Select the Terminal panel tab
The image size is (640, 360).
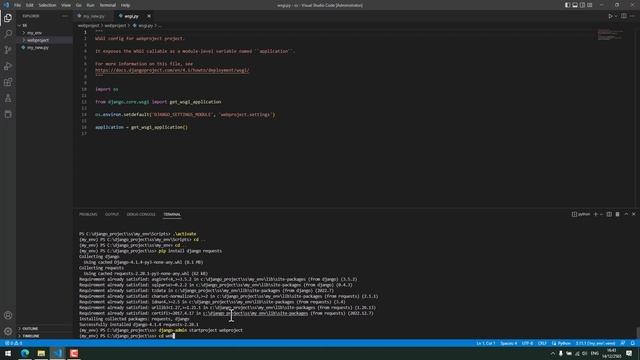[172, 214]
